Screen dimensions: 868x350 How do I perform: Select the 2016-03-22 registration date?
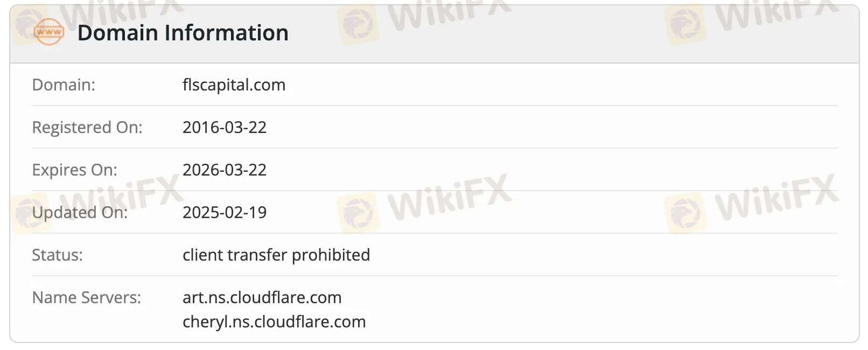(x=225, y=127)
